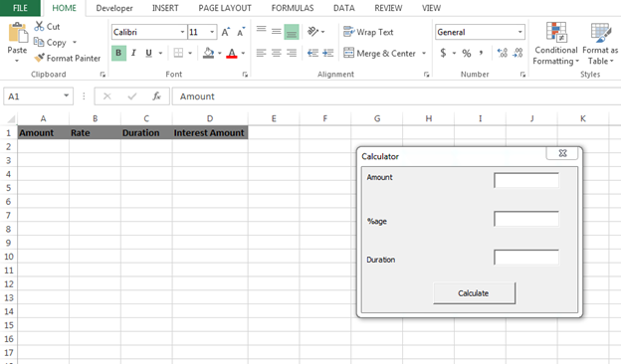Image resolution: width=621 pixels, height=364 pixels.
Task: Cut the selection with scissors icon
Action: pos(39,26)
